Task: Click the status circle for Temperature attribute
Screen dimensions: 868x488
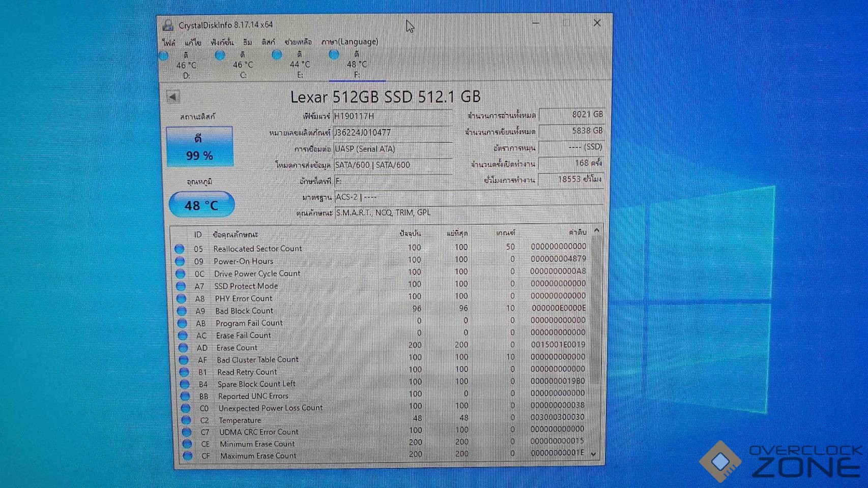Action: (x=186, y=420)
